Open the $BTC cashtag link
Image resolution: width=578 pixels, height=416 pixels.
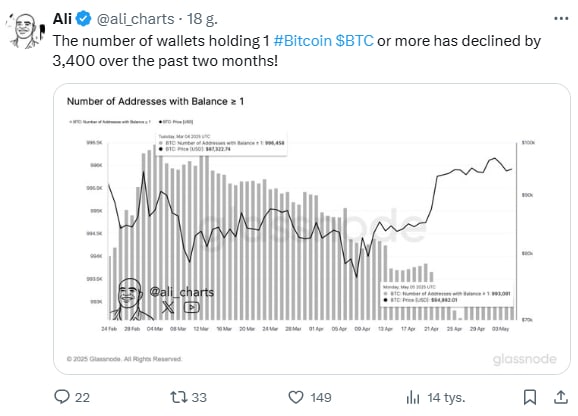point(355,41)
